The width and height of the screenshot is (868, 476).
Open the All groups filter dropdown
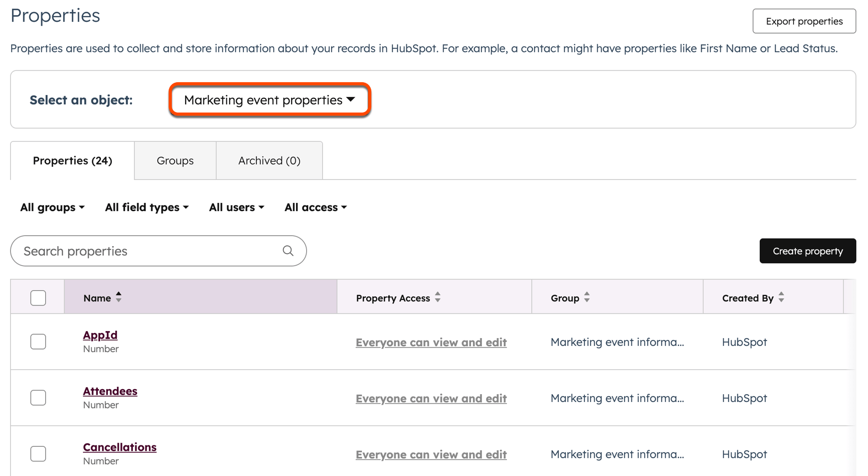coord(52,207)
